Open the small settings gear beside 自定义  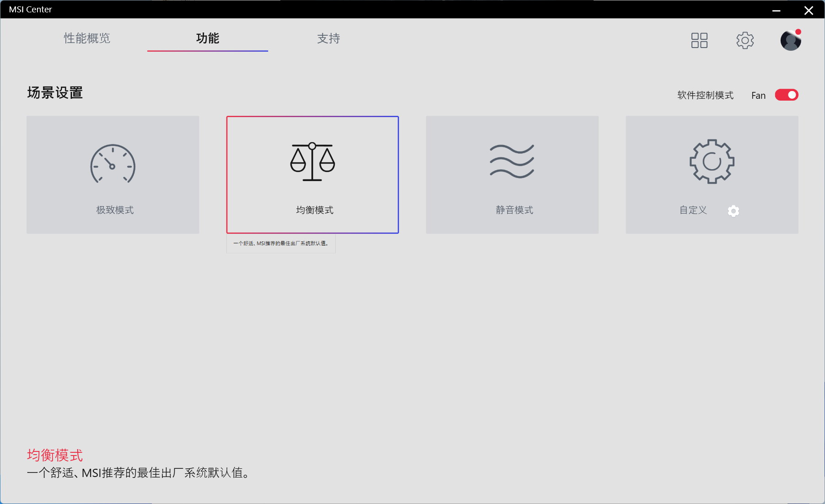pyautogui.click(x=734, y=211)
